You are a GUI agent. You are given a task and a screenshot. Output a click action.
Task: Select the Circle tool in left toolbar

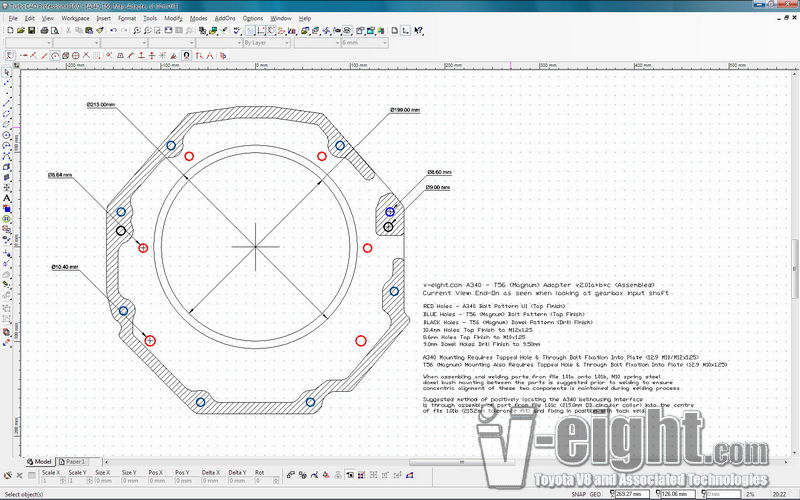tap(7, 135)
